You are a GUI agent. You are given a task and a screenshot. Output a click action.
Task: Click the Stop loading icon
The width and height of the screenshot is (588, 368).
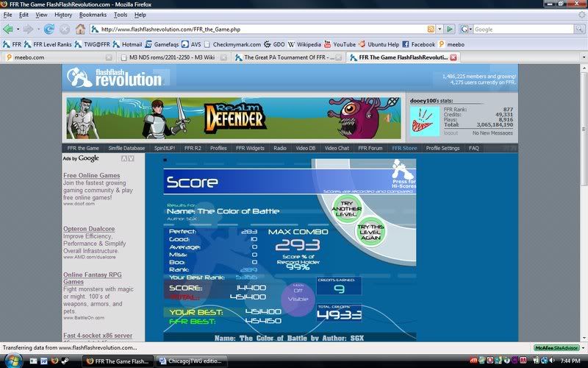pos(65,29)
